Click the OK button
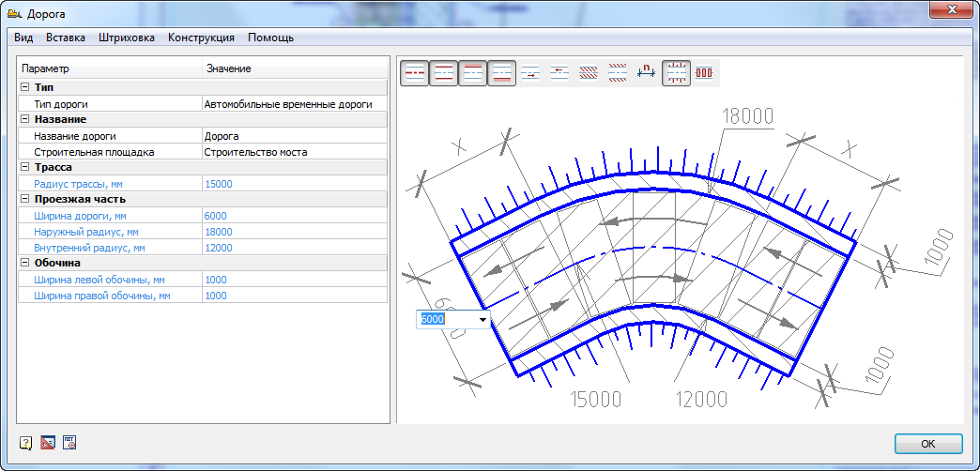 [x=928, y=444]
